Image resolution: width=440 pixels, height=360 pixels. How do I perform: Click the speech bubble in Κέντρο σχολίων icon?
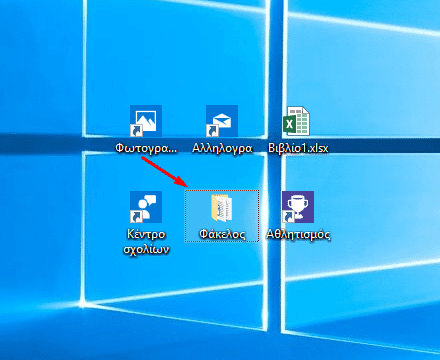151,199
